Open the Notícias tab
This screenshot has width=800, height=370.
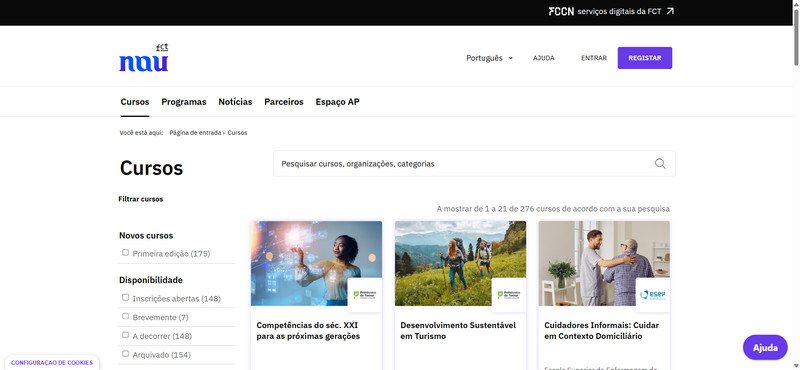coord(235,102)
